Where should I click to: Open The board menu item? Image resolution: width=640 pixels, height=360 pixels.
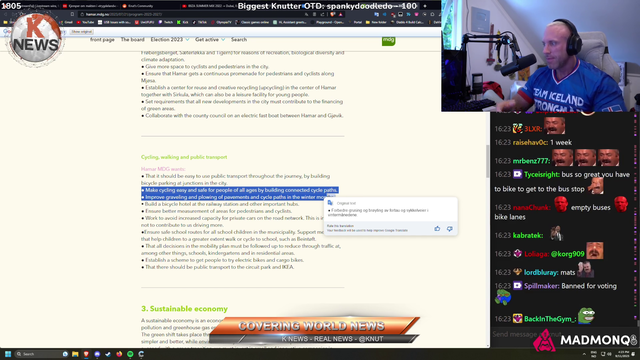(132, 40)
